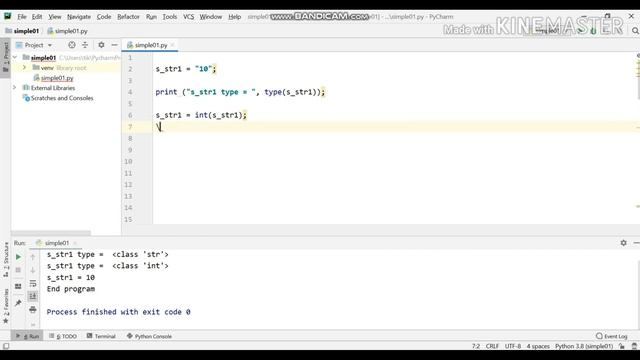Click the PyCharm app logo icon
Image resolution: width=640 pixels, height=360 pixels.
point(8,16)
